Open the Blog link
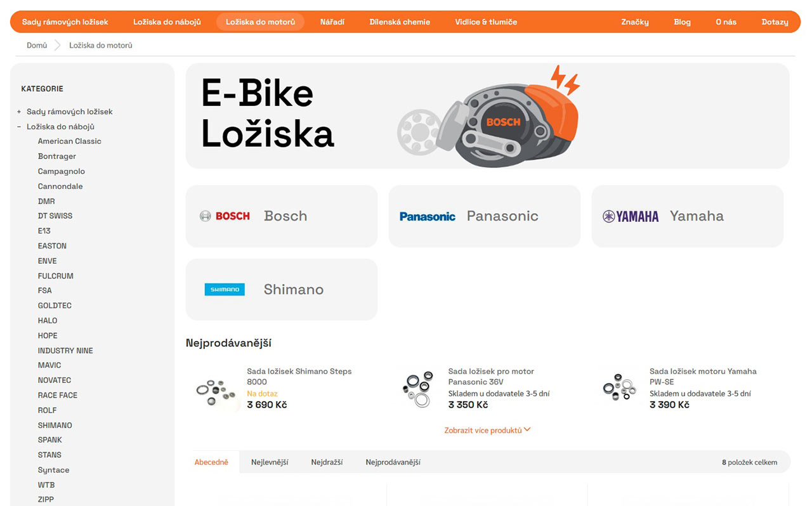The width and height of the screenshot is (812, 506). coord(682,22)
